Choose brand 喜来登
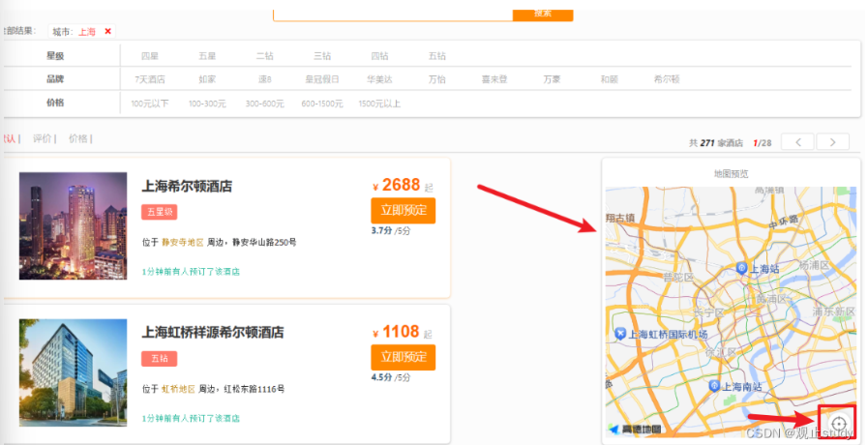Screen dimensions: 868x445 coord(494,79)
